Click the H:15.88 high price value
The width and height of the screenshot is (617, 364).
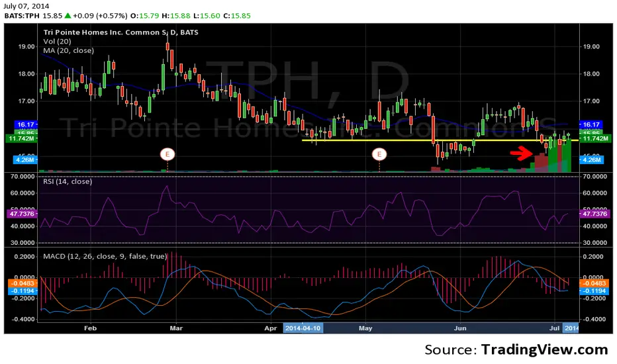[176, 16]
